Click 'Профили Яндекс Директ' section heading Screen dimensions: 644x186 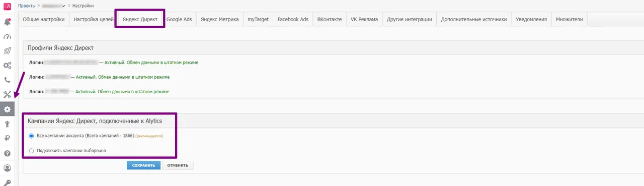61,47
